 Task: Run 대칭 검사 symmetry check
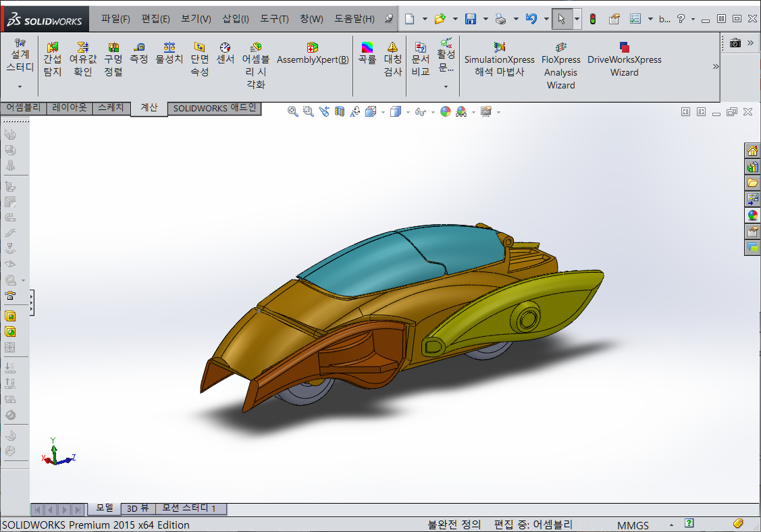coord(392,59)
